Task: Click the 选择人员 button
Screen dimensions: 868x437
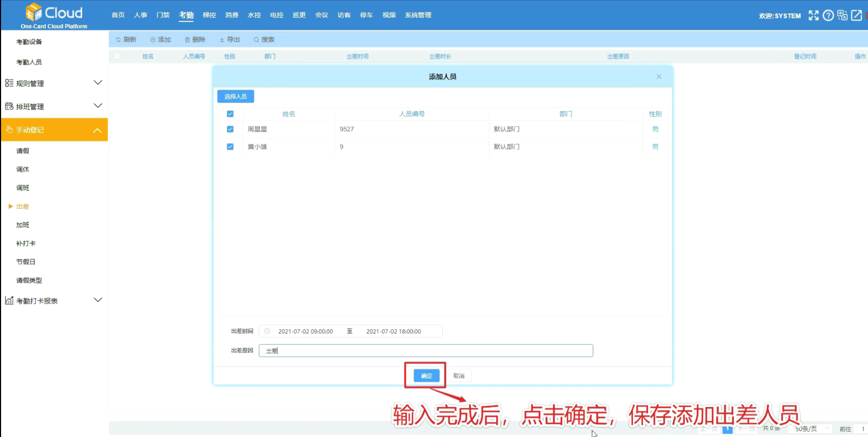Action: coord(235,97)
